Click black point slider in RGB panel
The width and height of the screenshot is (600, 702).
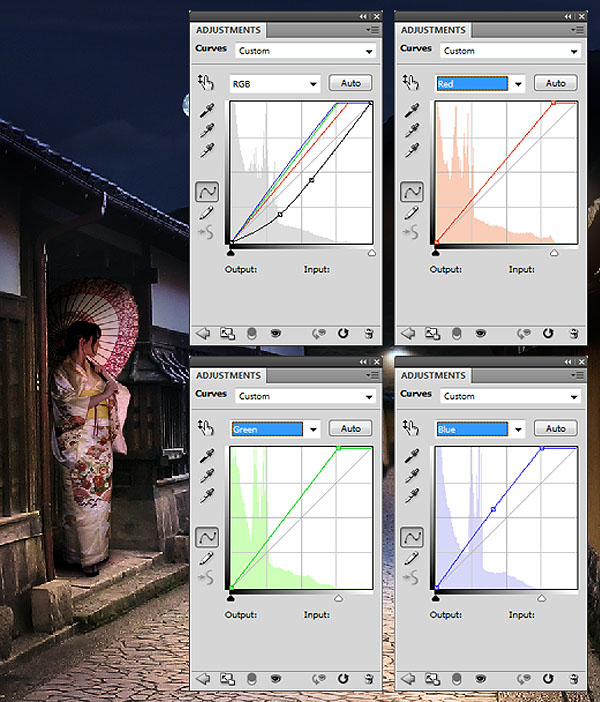[231, 253]
